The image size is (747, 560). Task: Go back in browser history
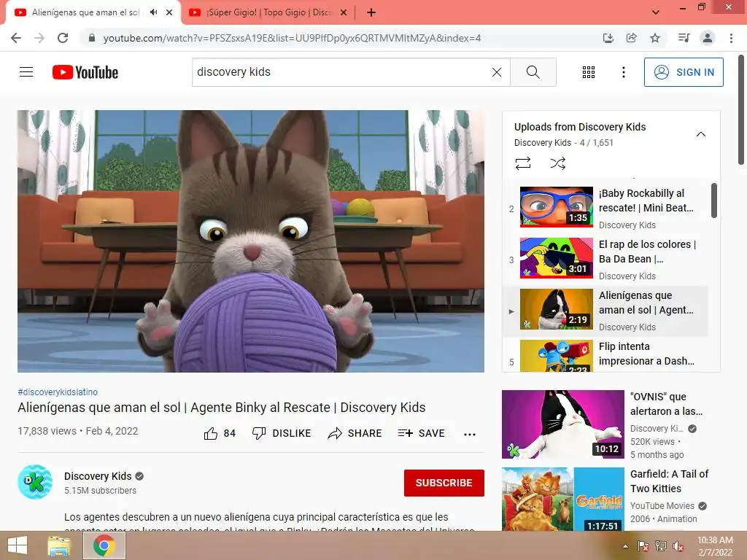16,38
